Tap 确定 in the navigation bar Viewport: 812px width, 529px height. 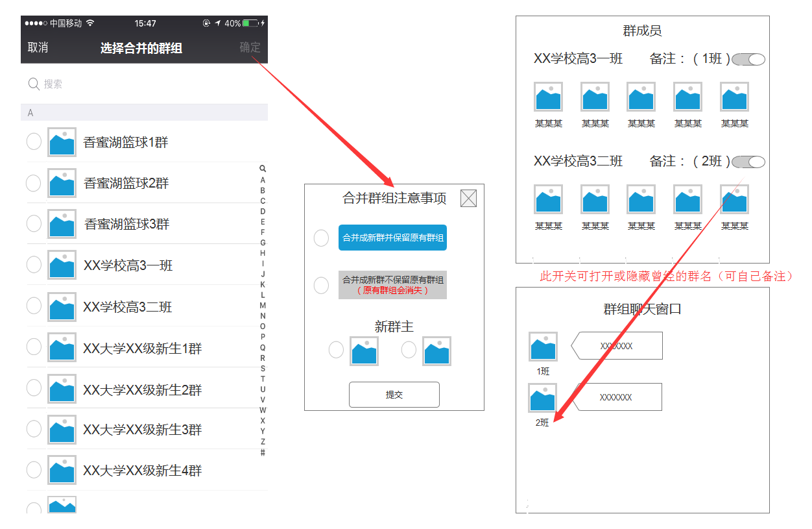coord(250,47)
